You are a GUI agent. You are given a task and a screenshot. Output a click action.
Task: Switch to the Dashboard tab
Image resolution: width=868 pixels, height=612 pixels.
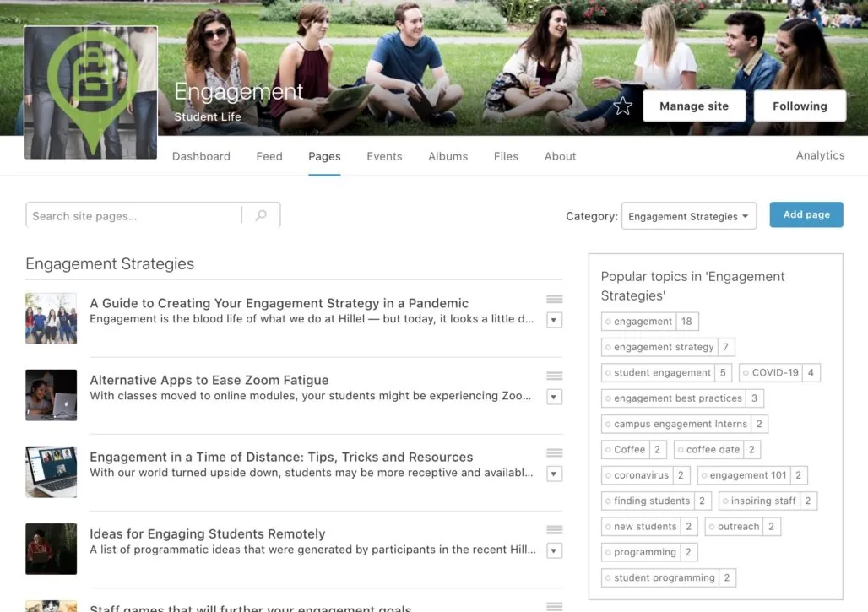pos(201,157)
